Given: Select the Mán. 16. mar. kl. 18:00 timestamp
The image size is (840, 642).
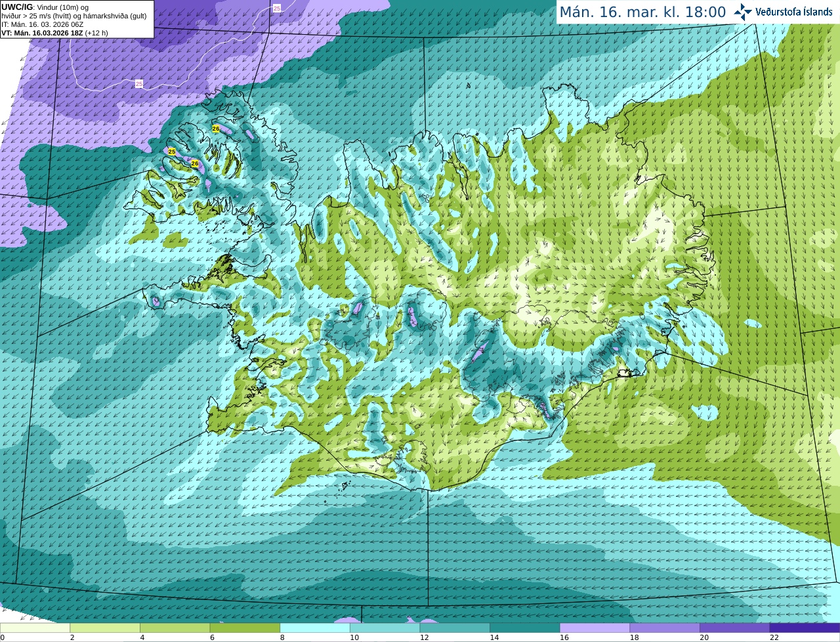Looking at the screenshot, I should pyautogui.click(x=642, y=12).
